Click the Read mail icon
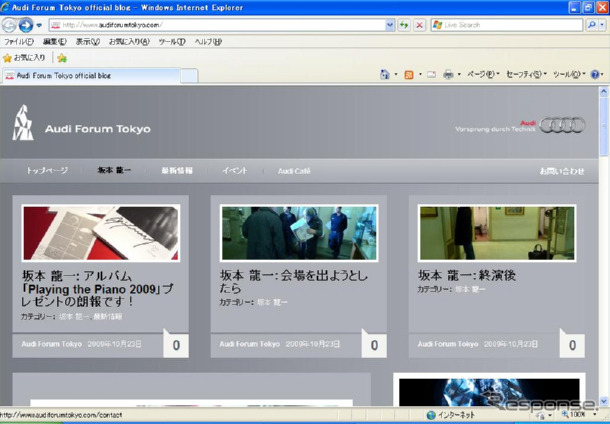Viewport: 610px width, 424px height. 431,74
